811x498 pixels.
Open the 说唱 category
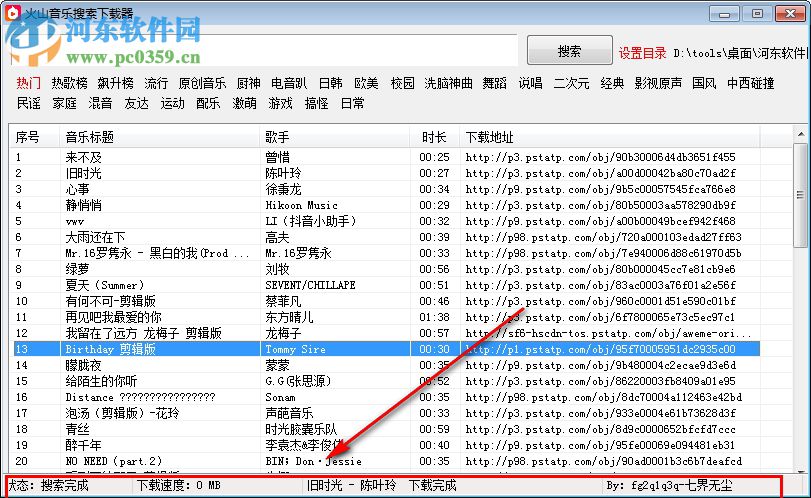point(531,83)
